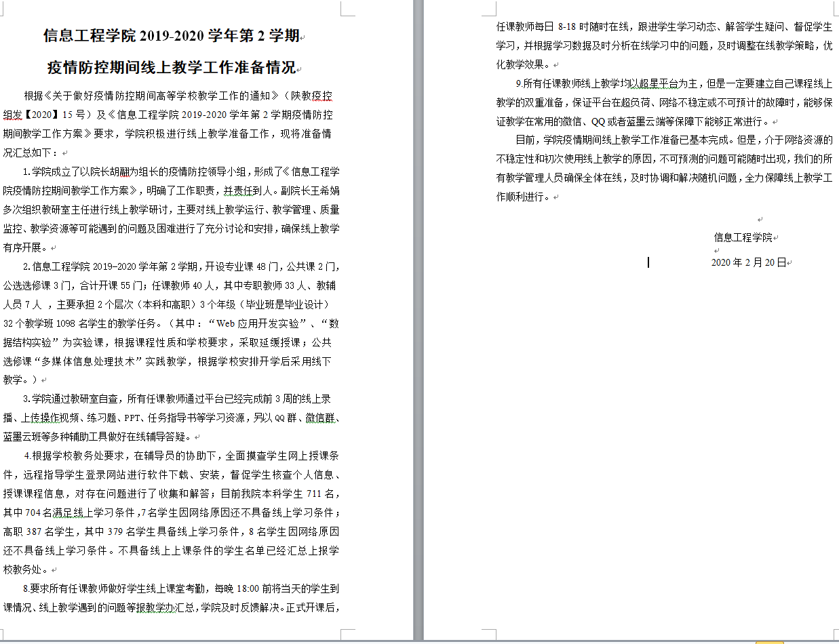Click the words "陕教疫控" in the first paragraph

coord(313,96)
